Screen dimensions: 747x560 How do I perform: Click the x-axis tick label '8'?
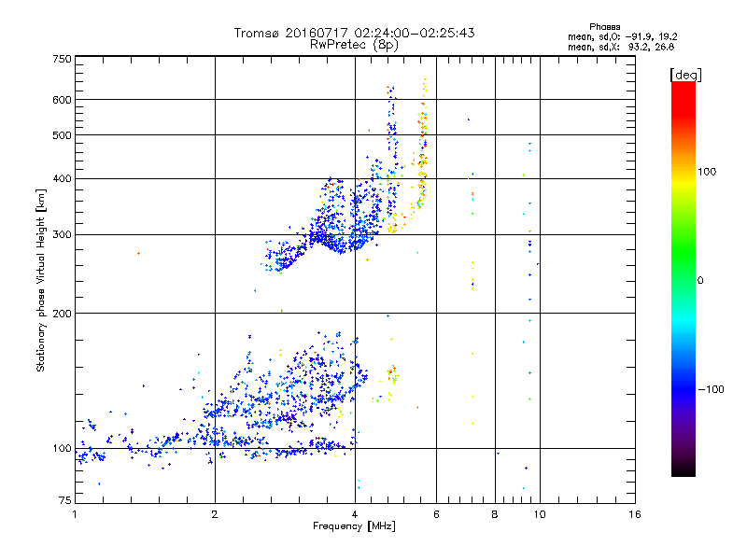(495, 514)
